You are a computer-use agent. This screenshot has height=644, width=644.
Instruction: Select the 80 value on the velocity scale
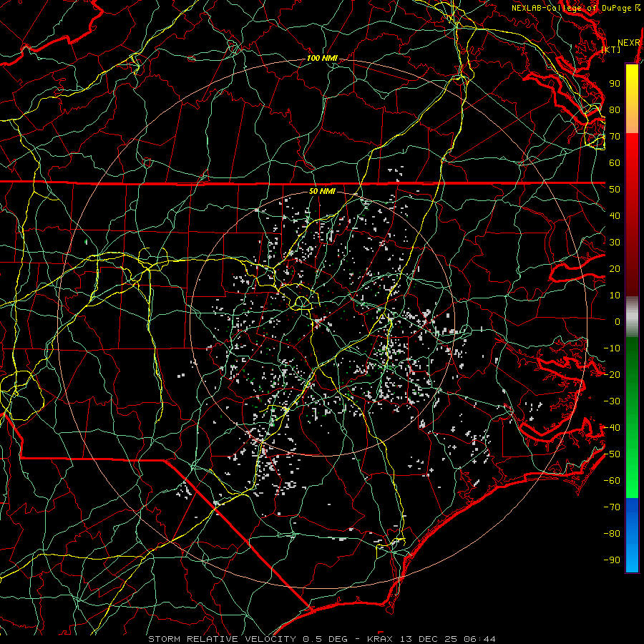(615, 109)
